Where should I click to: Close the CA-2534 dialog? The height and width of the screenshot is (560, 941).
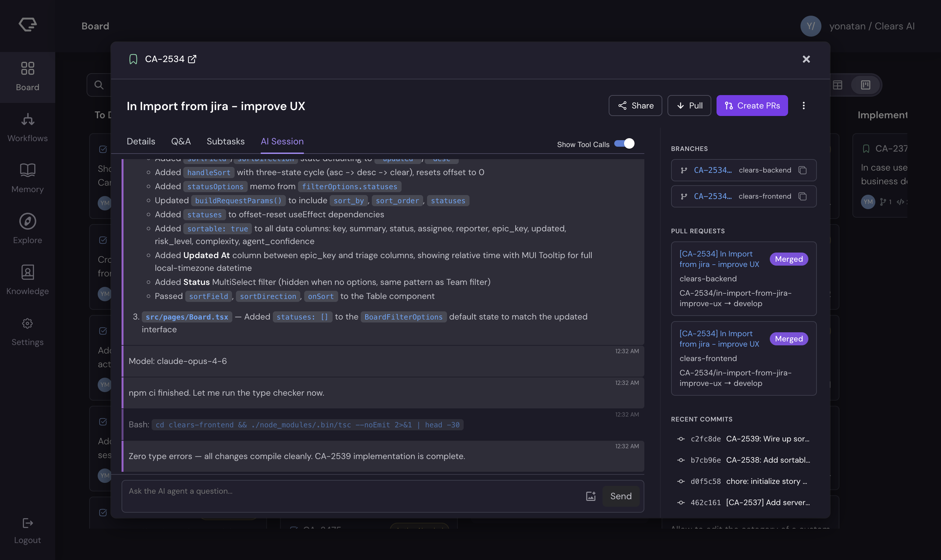[x=806, y=59]
